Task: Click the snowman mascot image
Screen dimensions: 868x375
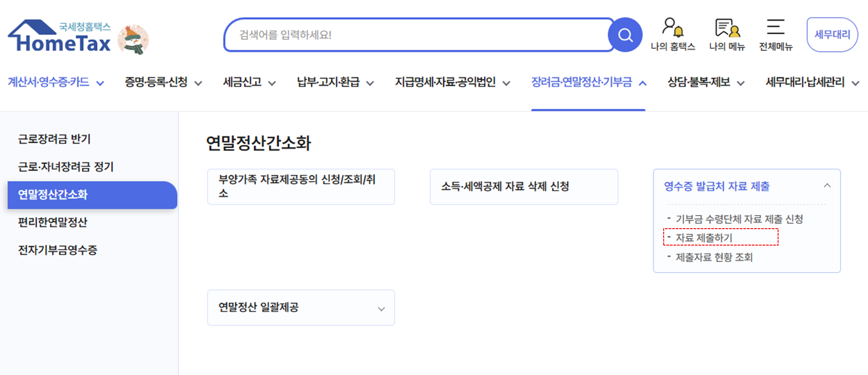Action: pos(134,40)
